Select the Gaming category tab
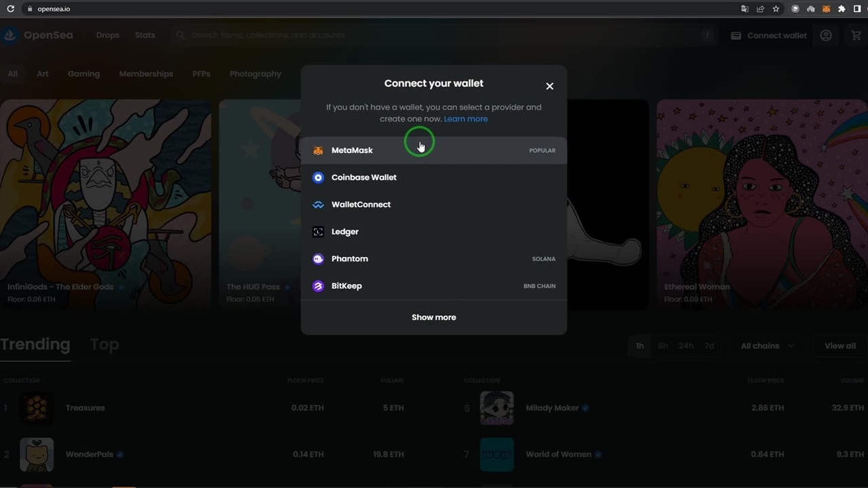This screenshot has height=488, width=868. click(x=83, y=74)
